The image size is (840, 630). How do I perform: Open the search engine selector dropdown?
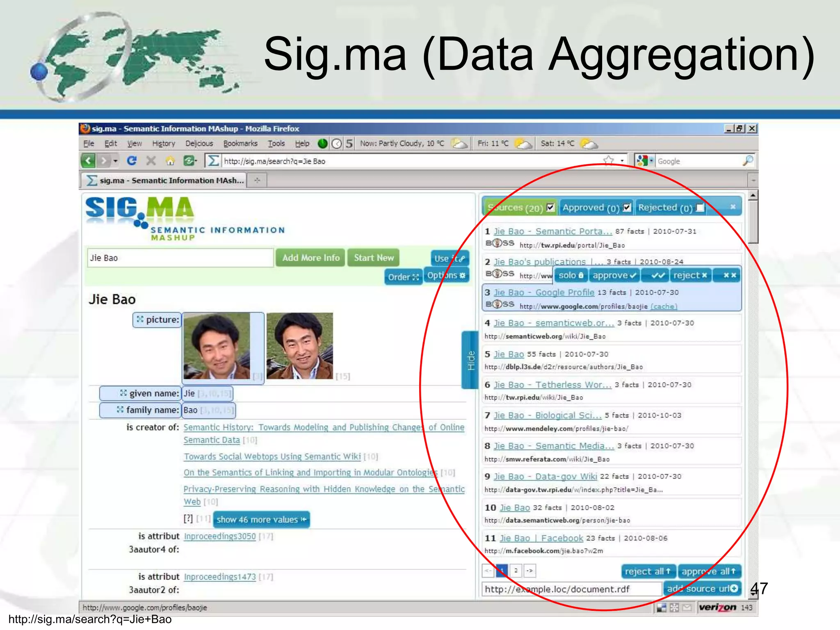651,160
